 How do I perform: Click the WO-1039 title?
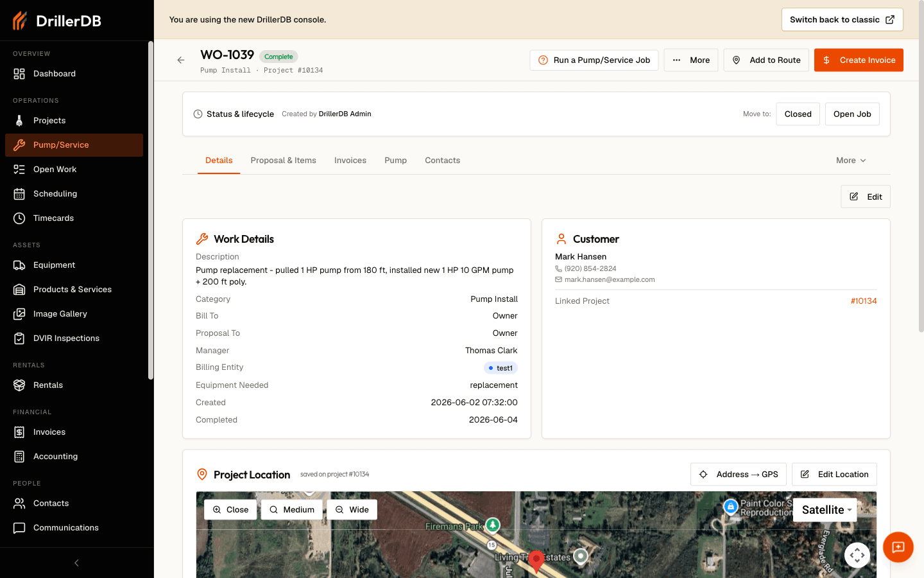pos(227,55)
